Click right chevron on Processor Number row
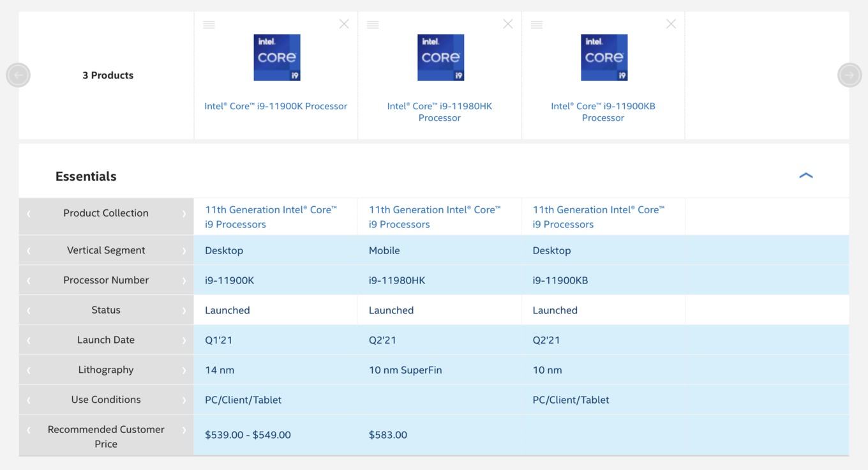The height and width of the screenshot is (470, 868). click(184, 280)
